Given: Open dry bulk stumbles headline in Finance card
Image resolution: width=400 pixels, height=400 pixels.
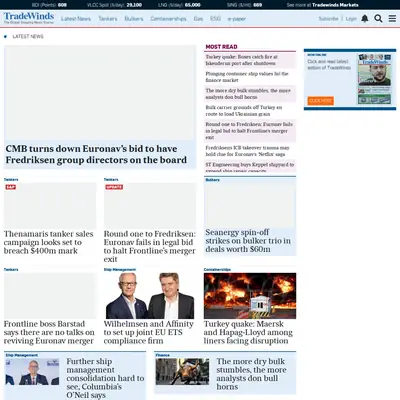Looking at the screenshot, I should [x=251, y=374].
